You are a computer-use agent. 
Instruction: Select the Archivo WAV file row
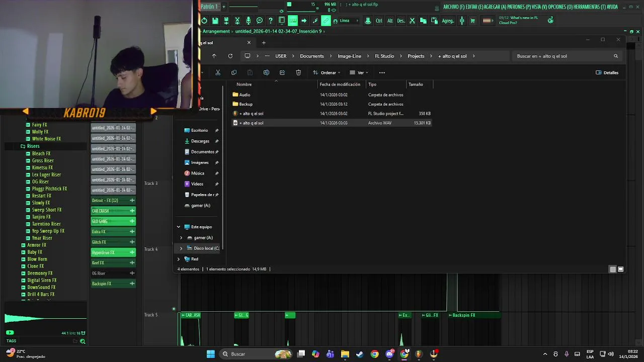(332, 123)
